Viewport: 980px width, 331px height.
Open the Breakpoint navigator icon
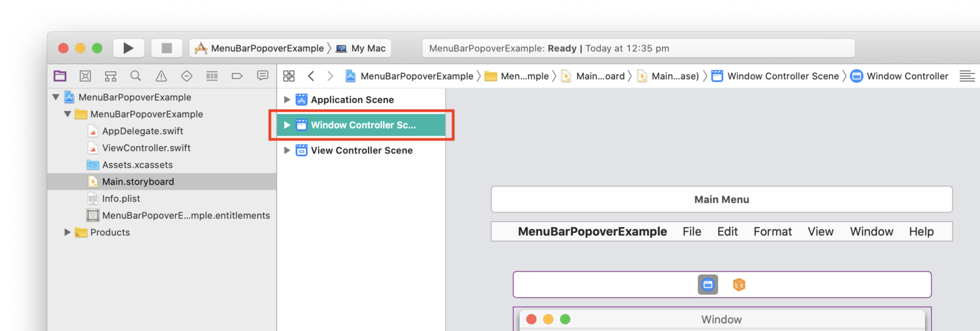237,76
